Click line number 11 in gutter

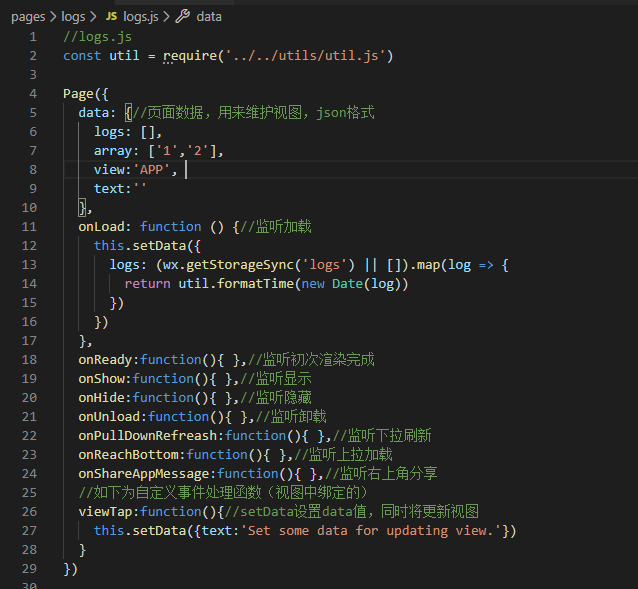(x=29, y=227)
